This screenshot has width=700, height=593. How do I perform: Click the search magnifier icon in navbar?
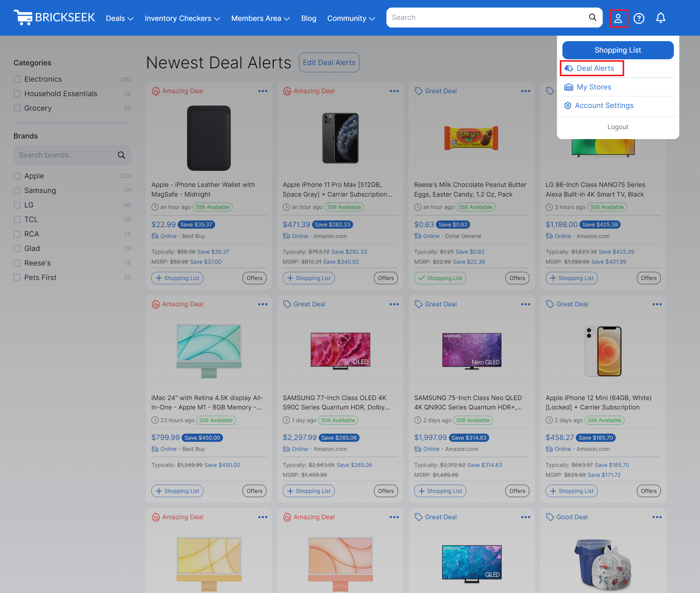pyautogui.click(x=592, y=17)
